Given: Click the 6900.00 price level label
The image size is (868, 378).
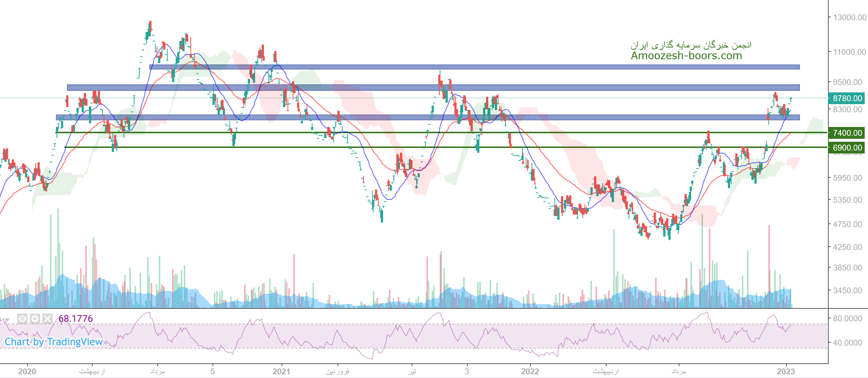Looking at the screenshot, I should (847, 148).
